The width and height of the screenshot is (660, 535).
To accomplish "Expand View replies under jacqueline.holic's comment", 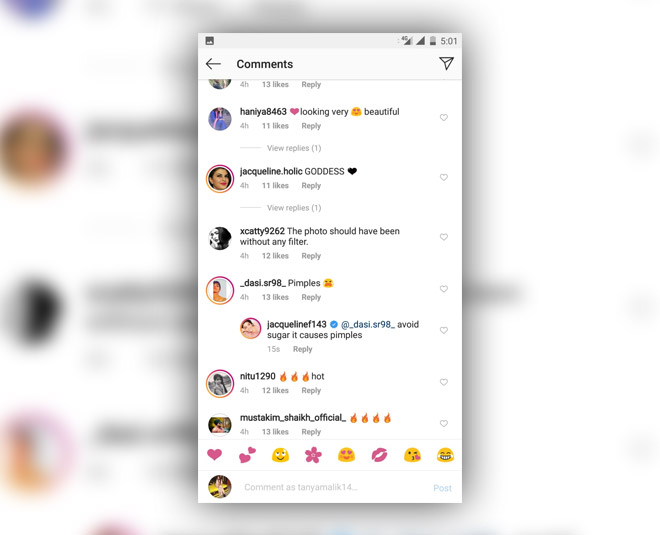I will 294,208.
